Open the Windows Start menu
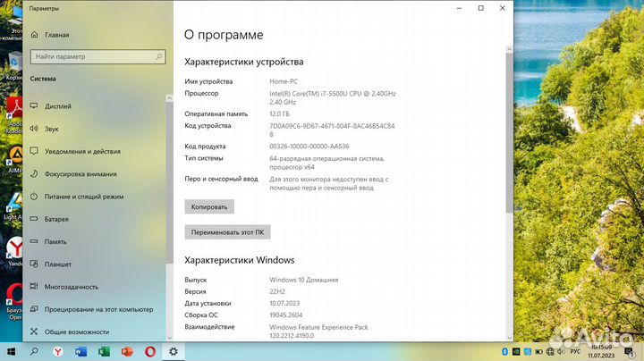The width and height of the screenshot is (644, 361). tap(11, 351)
